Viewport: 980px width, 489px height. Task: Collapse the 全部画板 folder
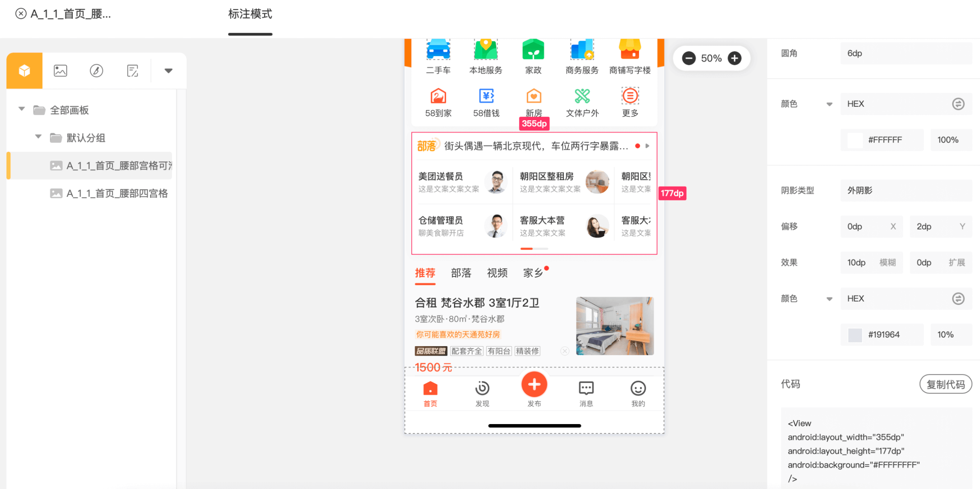coord(22,109)
